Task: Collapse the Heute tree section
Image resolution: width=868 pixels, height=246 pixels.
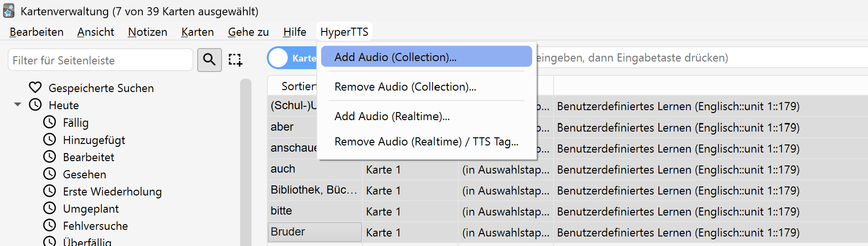Action: point(18,104)
